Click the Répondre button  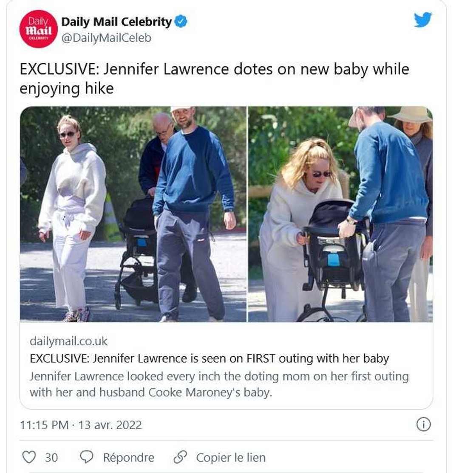[129, 457]
